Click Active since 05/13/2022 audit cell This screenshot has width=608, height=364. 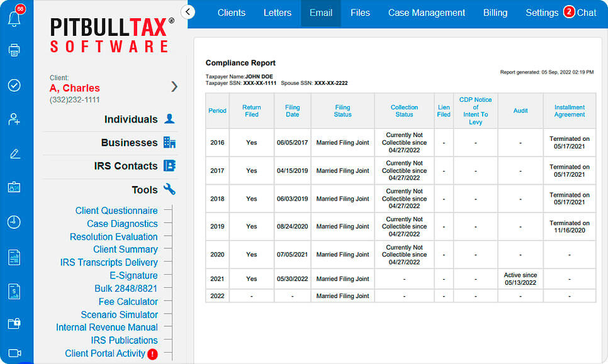521,279
